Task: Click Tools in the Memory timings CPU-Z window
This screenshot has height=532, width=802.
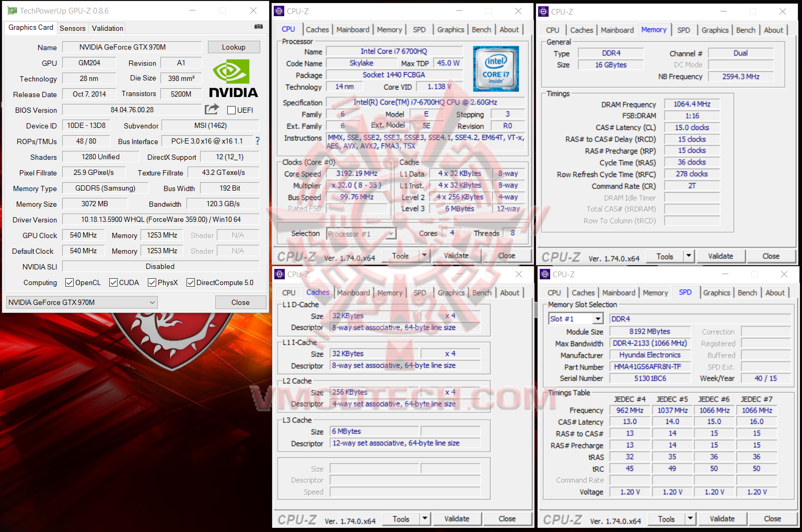Action: 665,256
